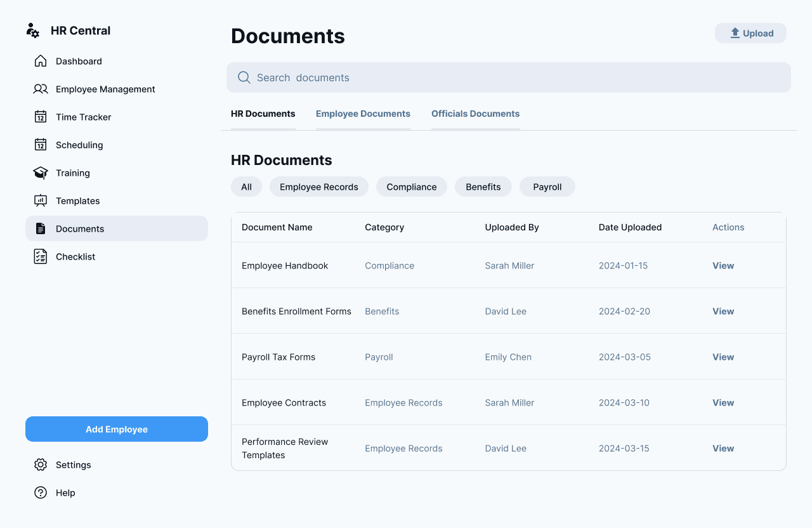Toggle the Compliance filter chip

pyautogui.click(x=411, y=187)
